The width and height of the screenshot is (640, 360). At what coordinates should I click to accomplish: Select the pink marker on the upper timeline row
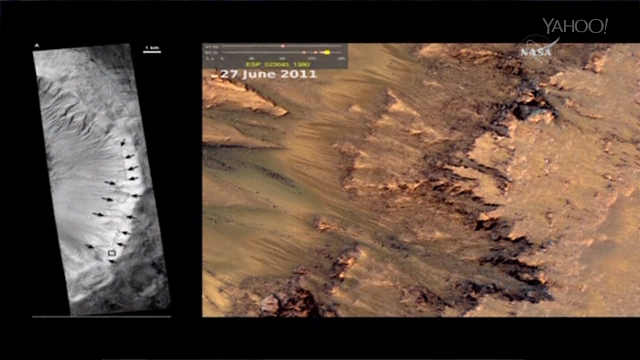283,46
